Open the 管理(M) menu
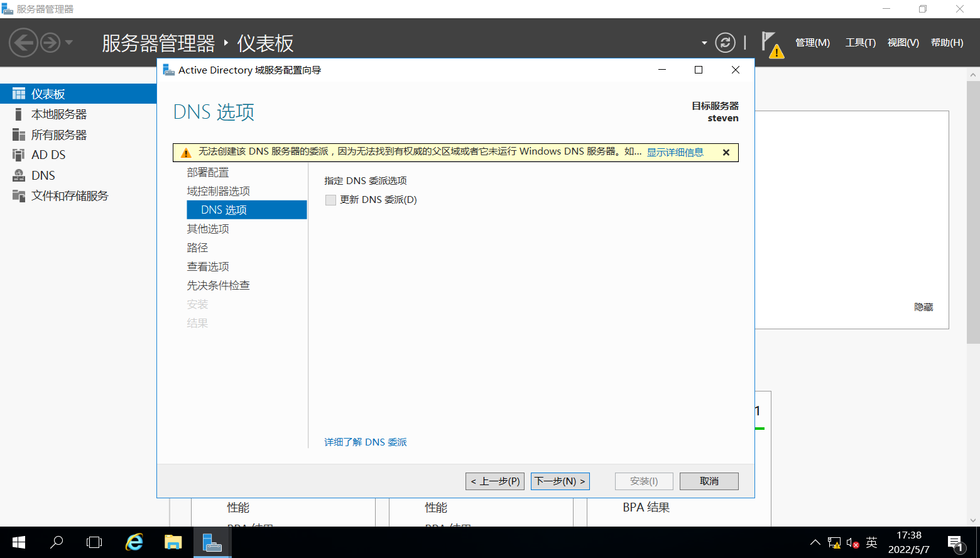Screen dimensions: 980x558 click(x=812, y=43)
